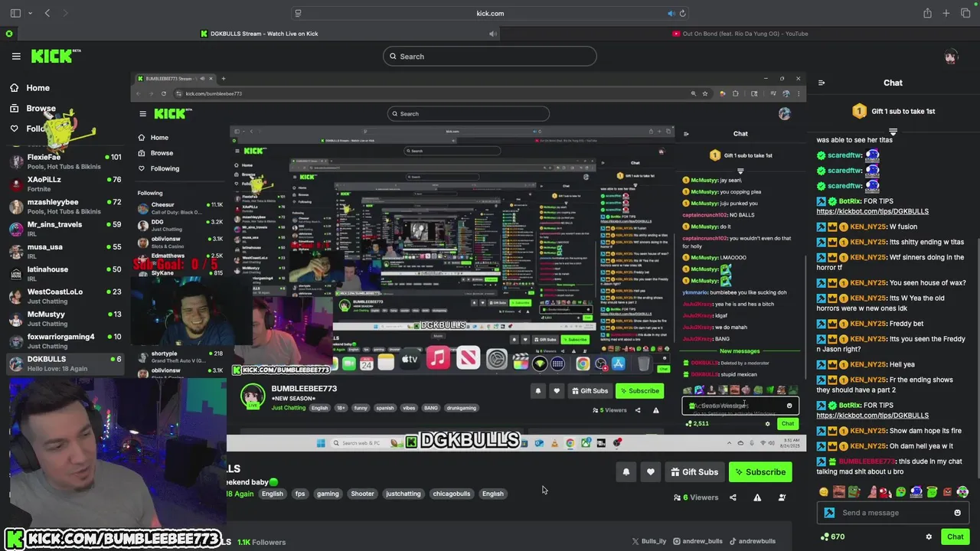Open FlexieFae's channel in the sidebar
This screenshot has width=980, height=551.
coord(65,161)
